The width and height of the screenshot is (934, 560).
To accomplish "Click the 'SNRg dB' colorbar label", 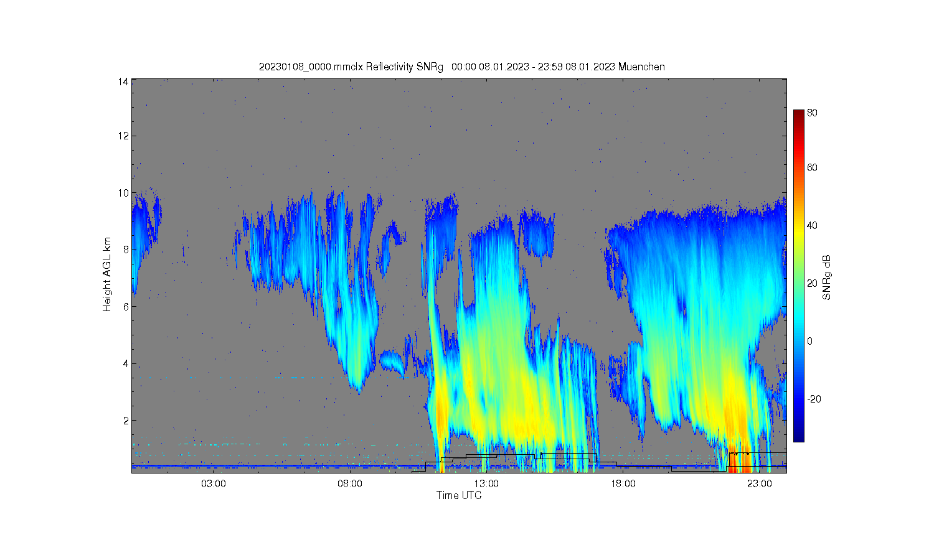I will (827, 278).
